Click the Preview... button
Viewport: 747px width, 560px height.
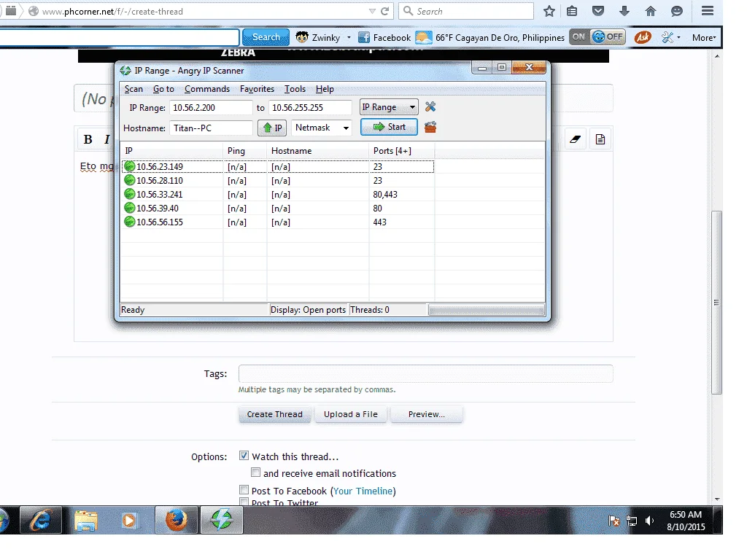click(x=426, y=414)
